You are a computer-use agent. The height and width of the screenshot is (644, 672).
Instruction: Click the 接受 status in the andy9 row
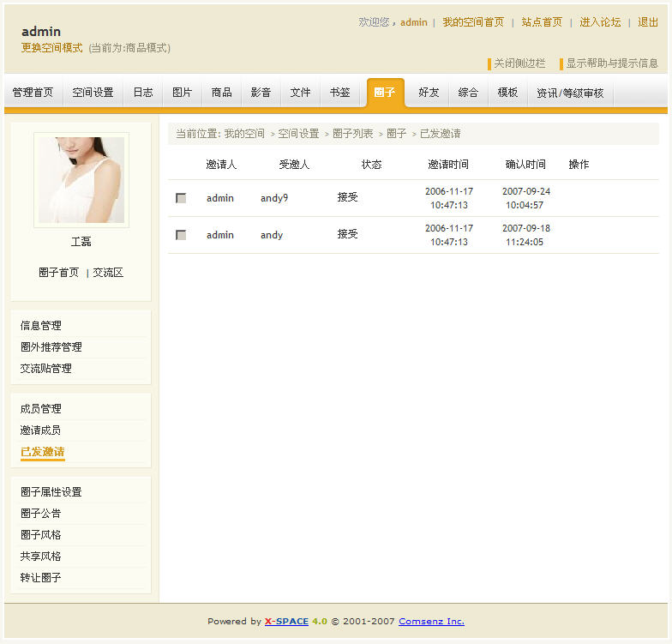pos(348,197)
